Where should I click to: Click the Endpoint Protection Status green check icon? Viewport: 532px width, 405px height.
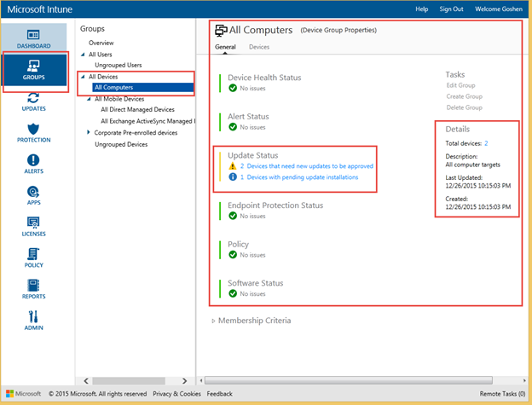pyautogui.click(x=233, y=216)
